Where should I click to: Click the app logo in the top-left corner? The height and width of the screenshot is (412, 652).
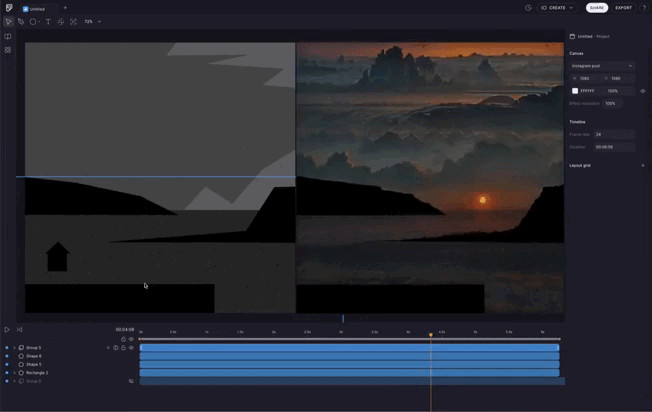tap(9, 8)
